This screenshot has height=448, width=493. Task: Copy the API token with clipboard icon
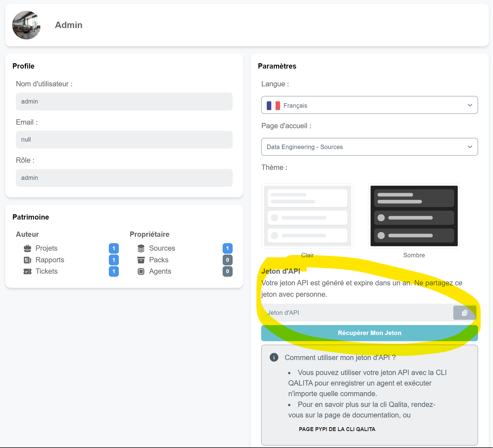[464, 313]
